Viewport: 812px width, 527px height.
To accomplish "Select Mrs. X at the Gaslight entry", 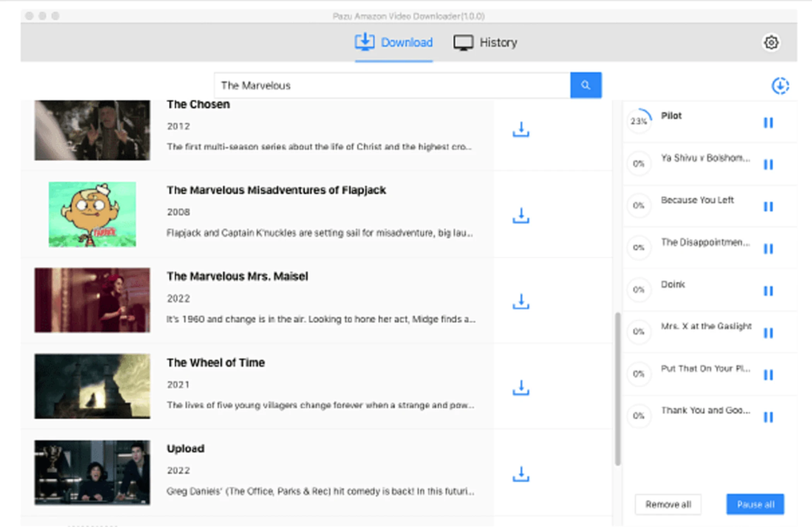I will pyautogui.click(x=706, y=326).
